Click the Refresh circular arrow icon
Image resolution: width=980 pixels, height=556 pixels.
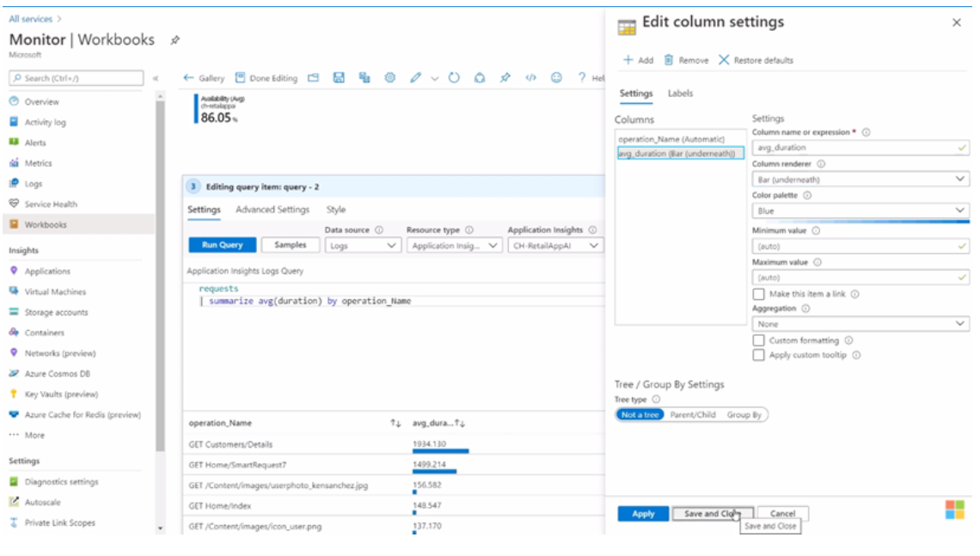click(455, 78)
